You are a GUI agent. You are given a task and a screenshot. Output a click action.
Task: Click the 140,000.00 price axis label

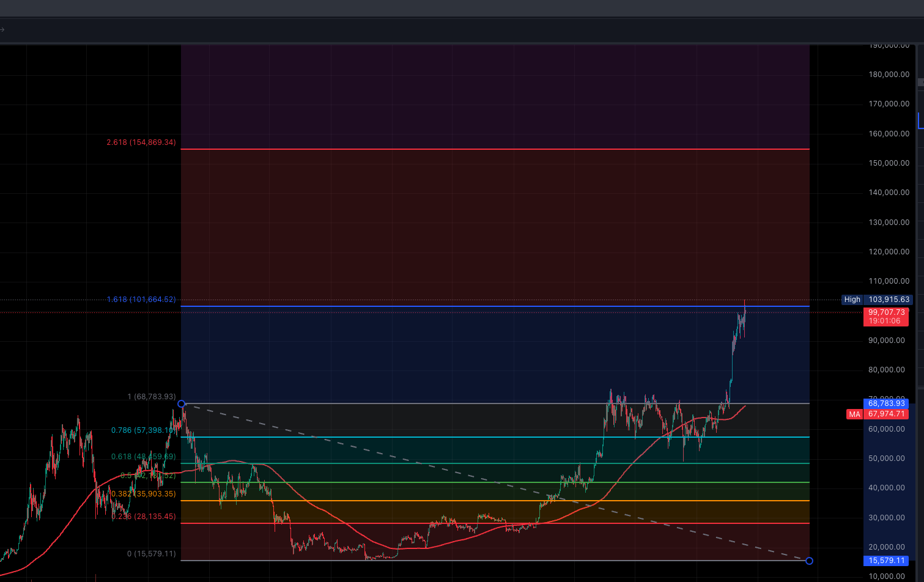pyautogui.click(x=889, y=193)
